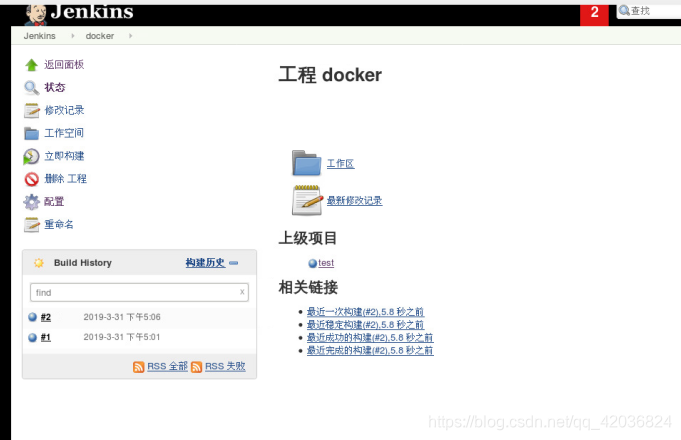Open 修改记录 in the sidebar

click(64, 110)
